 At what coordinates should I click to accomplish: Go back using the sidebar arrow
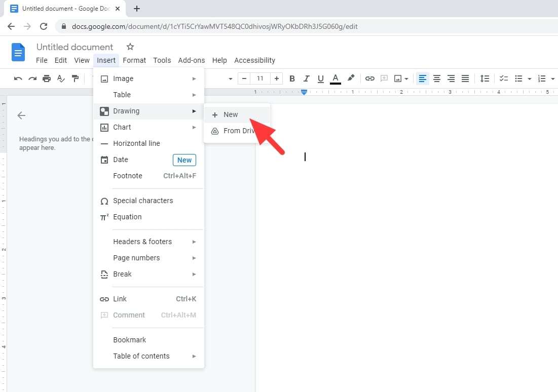pos(21,115)
